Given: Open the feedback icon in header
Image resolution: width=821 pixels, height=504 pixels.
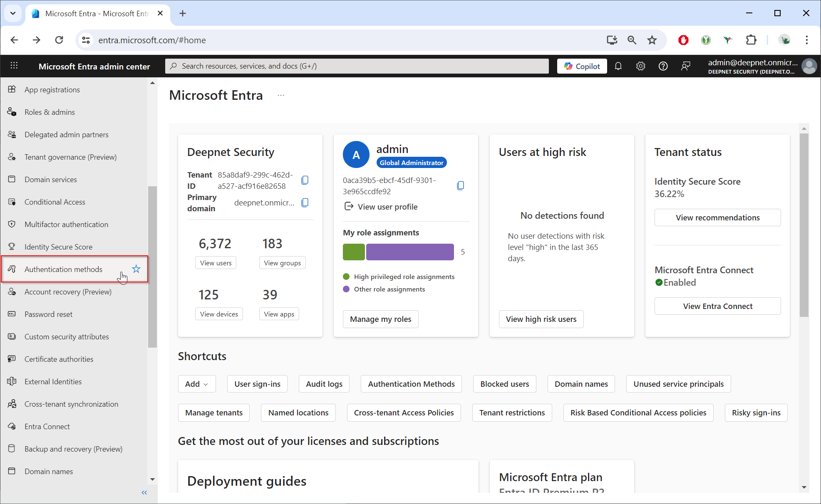Looking at the screenshot, I should pyautogui.click(x=685, y=66).
